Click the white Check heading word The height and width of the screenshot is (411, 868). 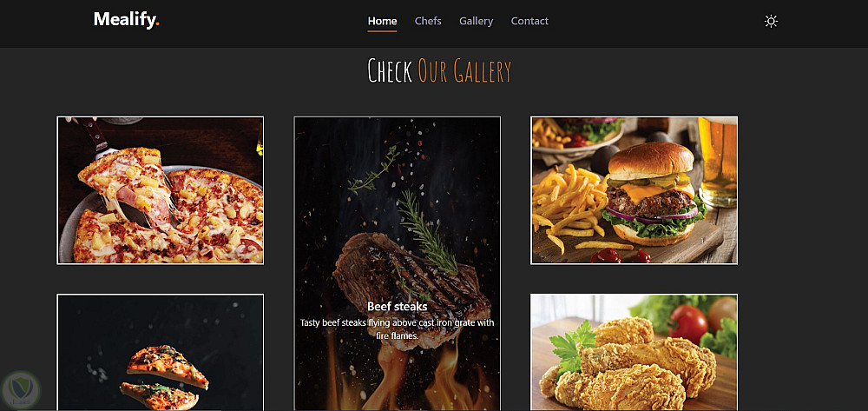point(390,71)
